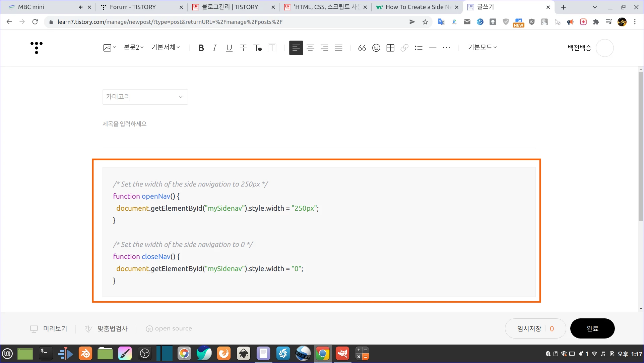Toggle italic text formatting
The width and height of the screenshot is (644, 363).
tap(215, 48)
